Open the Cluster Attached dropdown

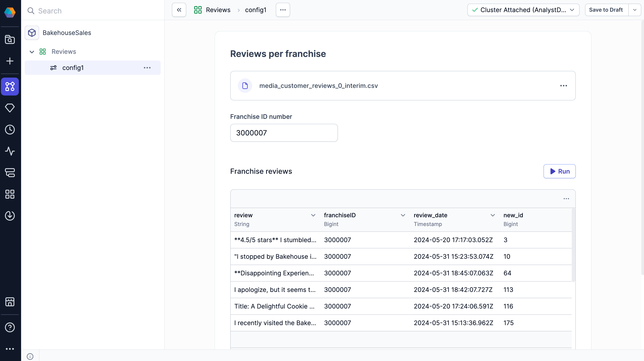click(x=523, y=10)
